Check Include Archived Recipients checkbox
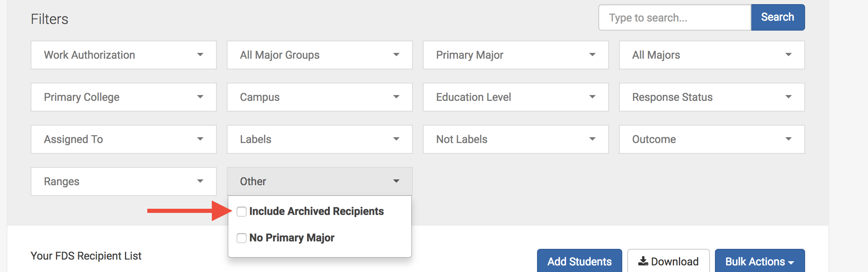 pos(242,212)
